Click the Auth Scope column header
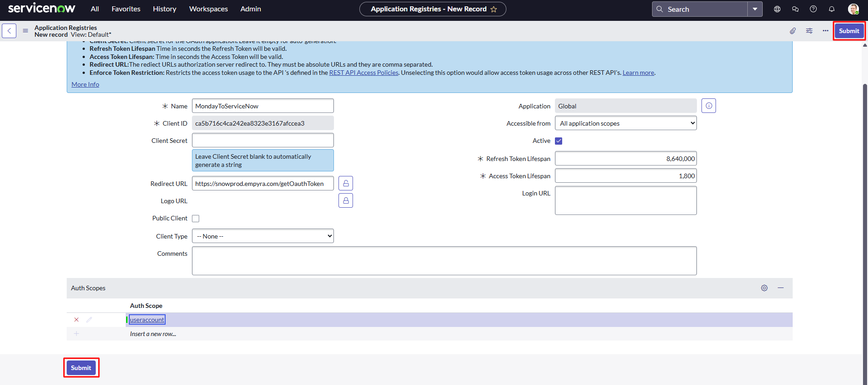868x385 pixels. (x=146, y=306)
